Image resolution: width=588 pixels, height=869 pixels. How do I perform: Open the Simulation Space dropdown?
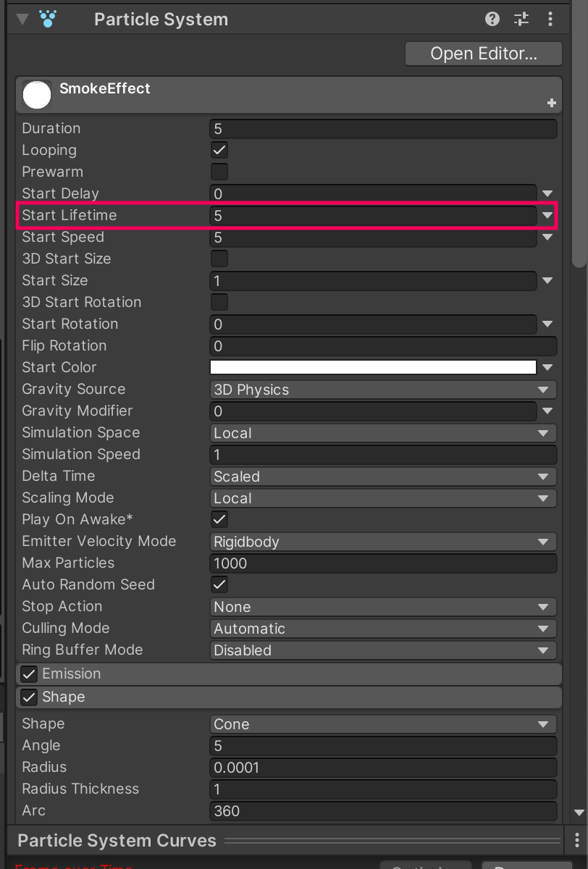(x=382, y=432)
